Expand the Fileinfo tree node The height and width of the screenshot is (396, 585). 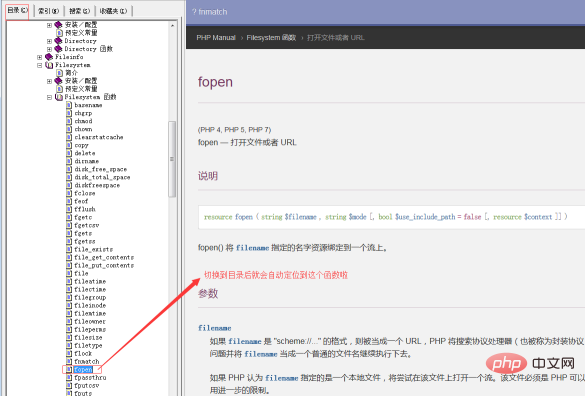[x=40, y=57]
